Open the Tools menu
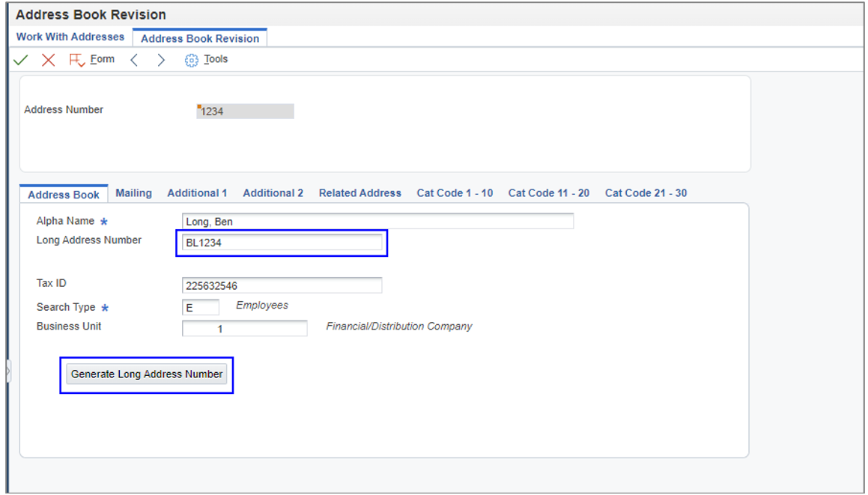Image resolution: width=868 pixels, height=495 pixels. point(216,58)
